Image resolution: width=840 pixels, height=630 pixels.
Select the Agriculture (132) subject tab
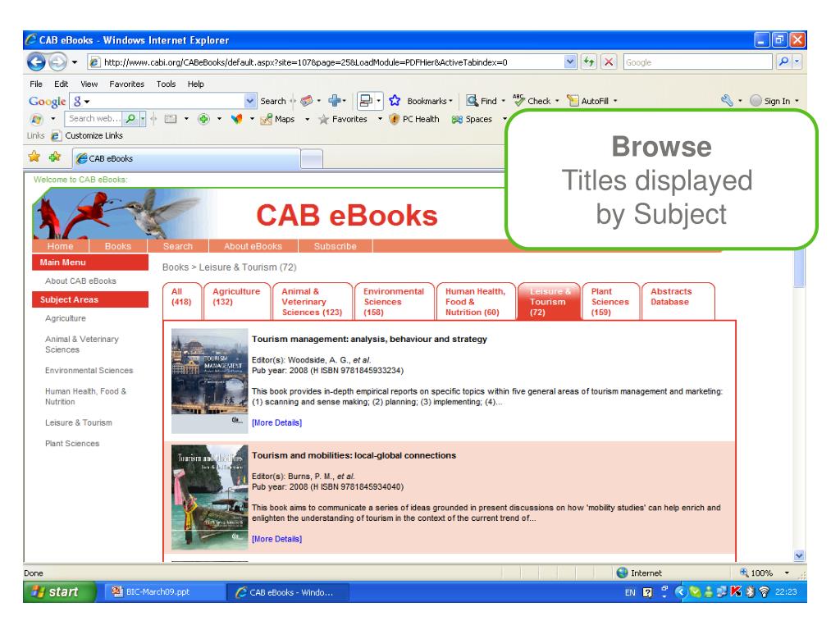point(236,301)
